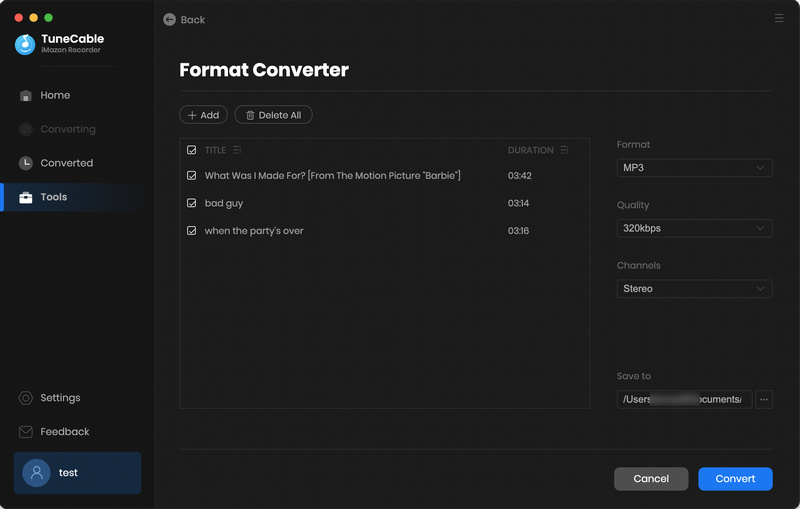This screenshot has height=509, width=800.
Task: Click the 03:14 duration value
Action: point(518,203)
